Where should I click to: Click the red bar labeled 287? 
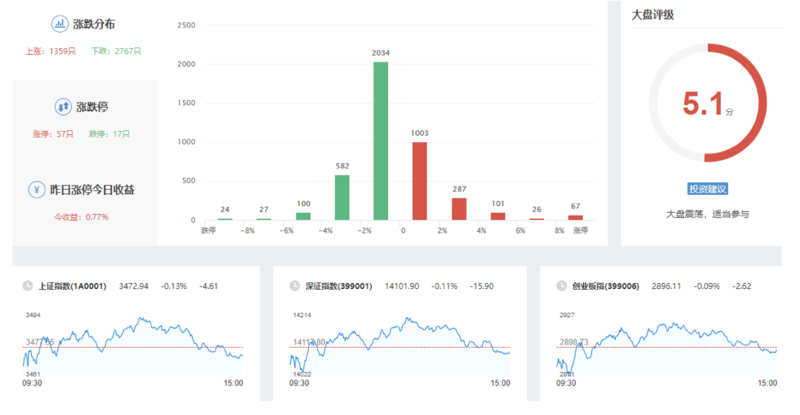pyautogui.click(x=459, y=208)
